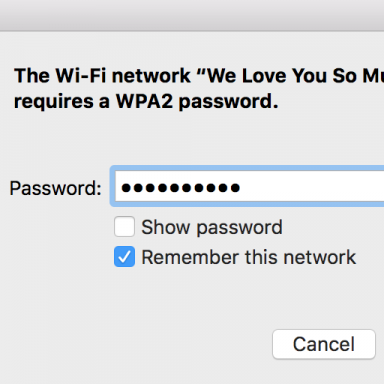Viewport: 384px width, 384px height.
Task: Click the "Remember this network" label text
Action: point(249,257)
